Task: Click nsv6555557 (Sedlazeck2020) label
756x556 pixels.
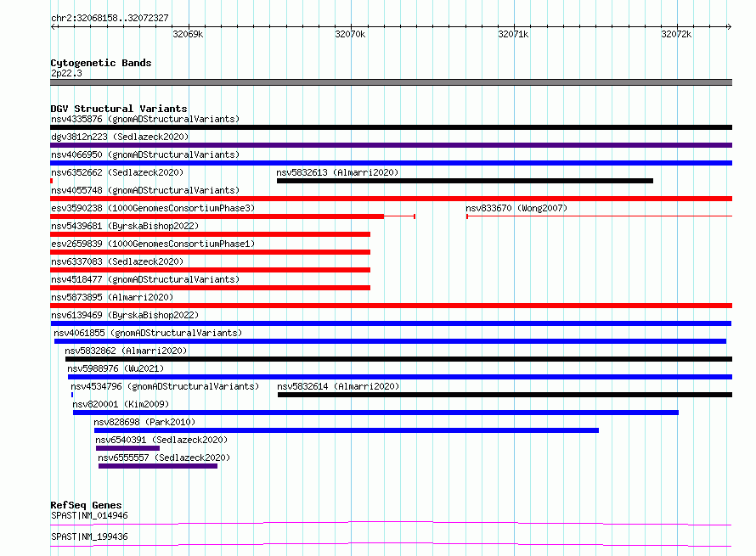Action: pyautogui.click(x=164, y=458)
